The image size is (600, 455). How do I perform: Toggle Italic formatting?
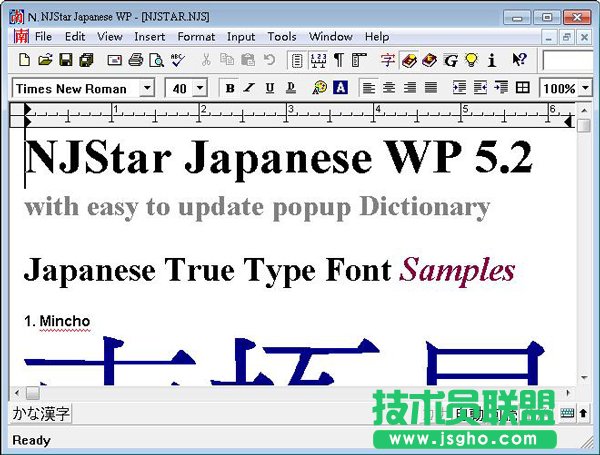point(249,88)
